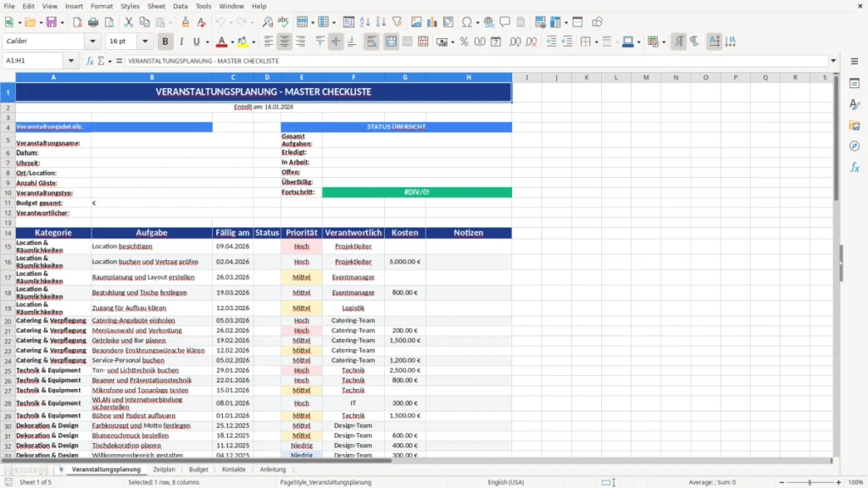Click the Toggle Print Preview icon
Image resolution: width=868 pixels, height=488 pixels.
pos(109,22)
